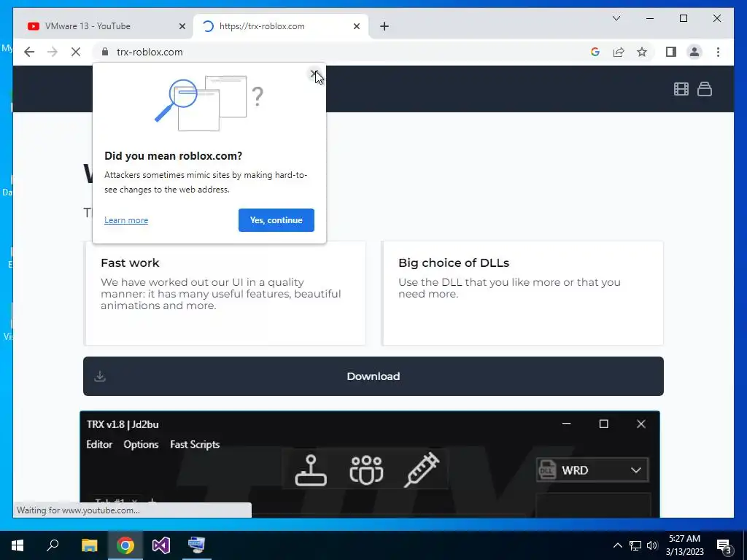Viewport: 747px width, 560px height.
Task: Open the Learn more link
Action: [126, 220]
